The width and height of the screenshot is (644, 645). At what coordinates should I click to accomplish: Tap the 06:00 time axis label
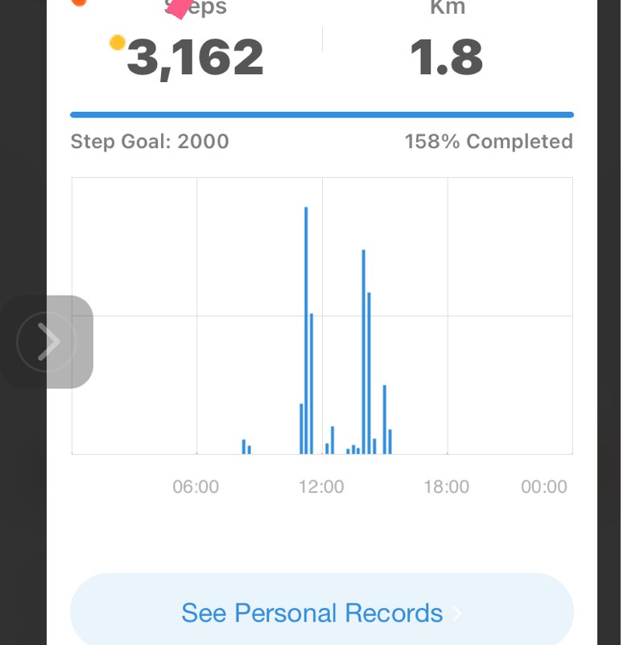196,487
